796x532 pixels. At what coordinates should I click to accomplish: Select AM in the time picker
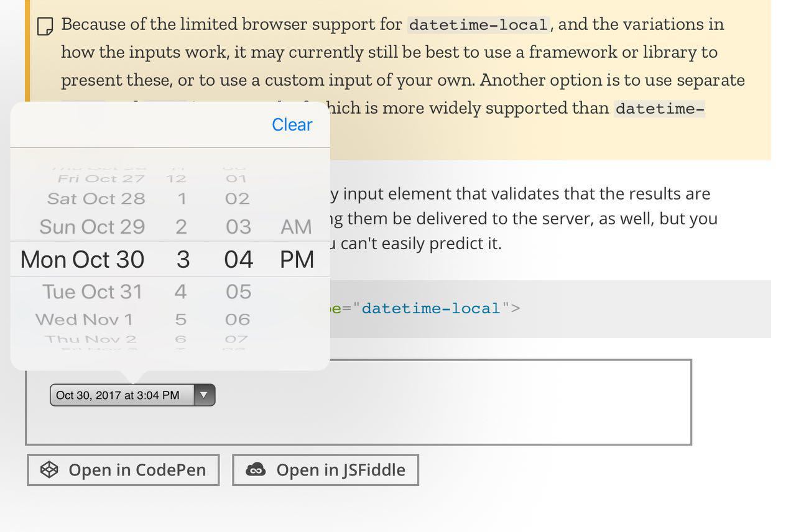[x=295, y=226]
